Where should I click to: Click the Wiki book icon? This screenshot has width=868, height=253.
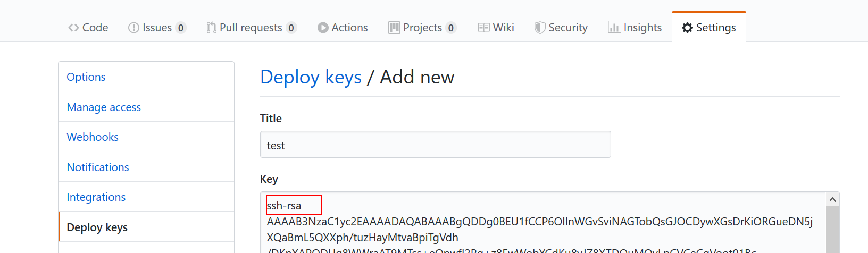(x=483, y=28)
